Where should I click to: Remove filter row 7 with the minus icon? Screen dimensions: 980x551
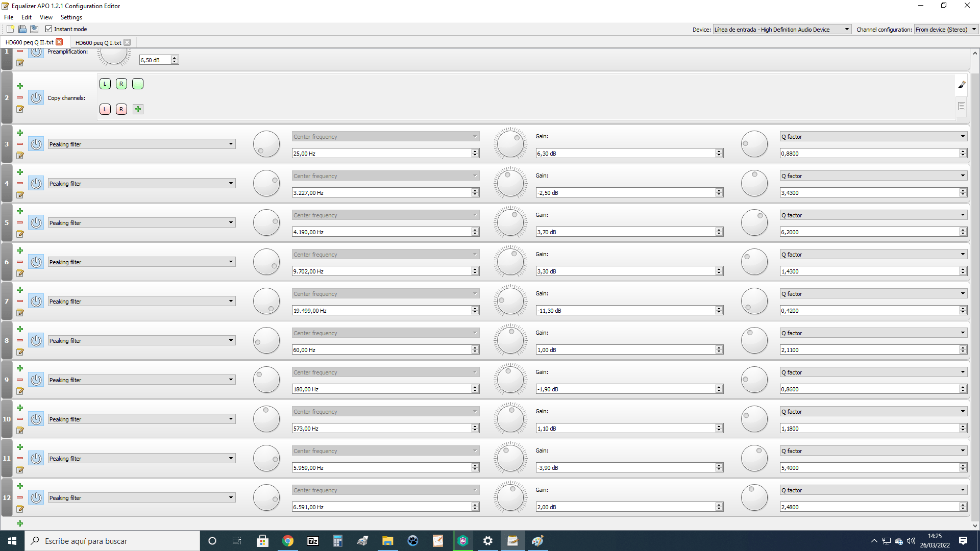click(20, 301)
